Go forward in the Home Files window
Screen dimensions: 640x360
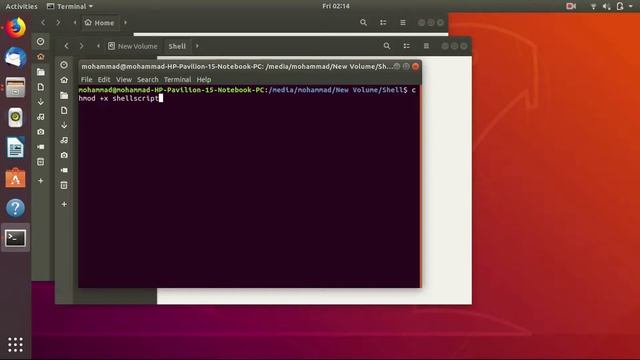(x=58, y=22)
